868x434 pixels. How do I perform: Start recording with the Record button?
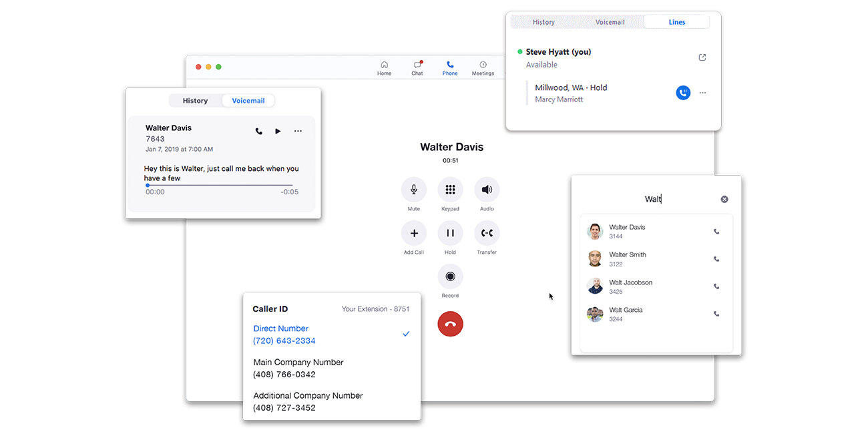point(450,276)
